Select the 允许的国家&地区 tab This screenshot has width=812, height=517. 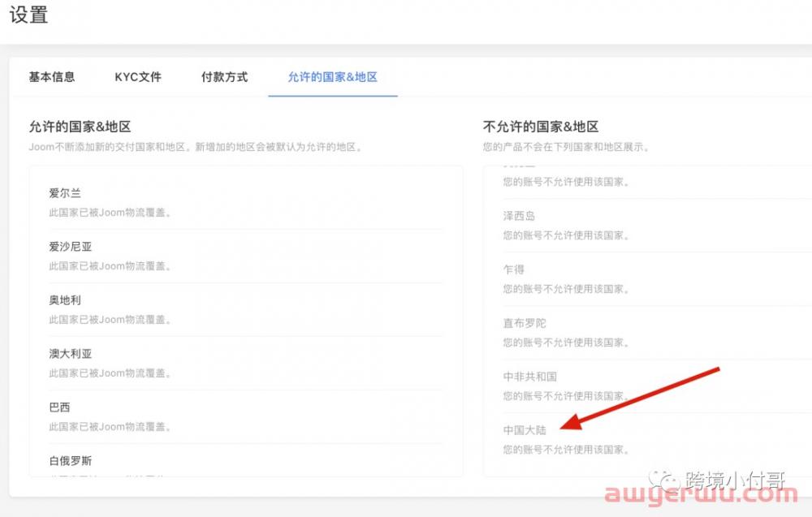(332, 77)
